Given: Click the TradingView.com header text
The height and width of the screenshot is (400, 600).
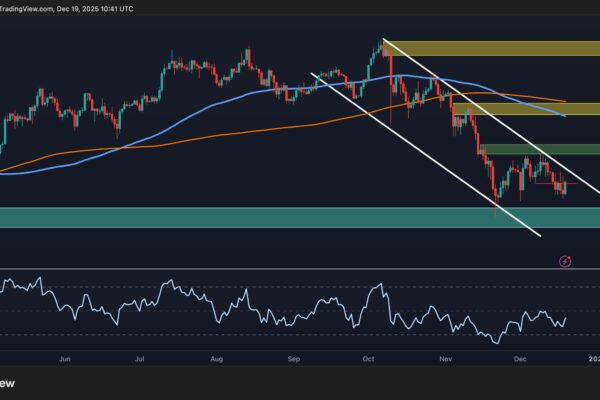Looking at the screenshot, I should pyautogui.click(x=32, y=8).
